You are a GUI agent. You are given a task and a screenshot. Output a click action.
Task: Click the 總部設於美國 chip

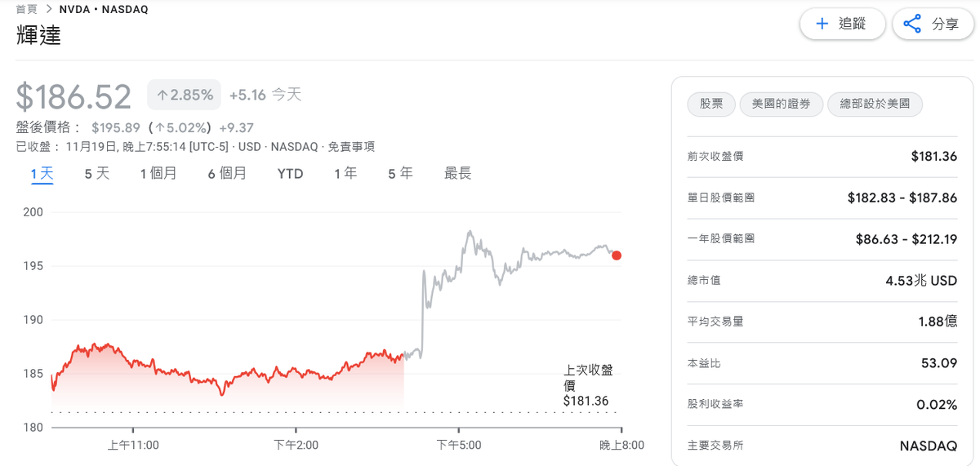point(875,104)
